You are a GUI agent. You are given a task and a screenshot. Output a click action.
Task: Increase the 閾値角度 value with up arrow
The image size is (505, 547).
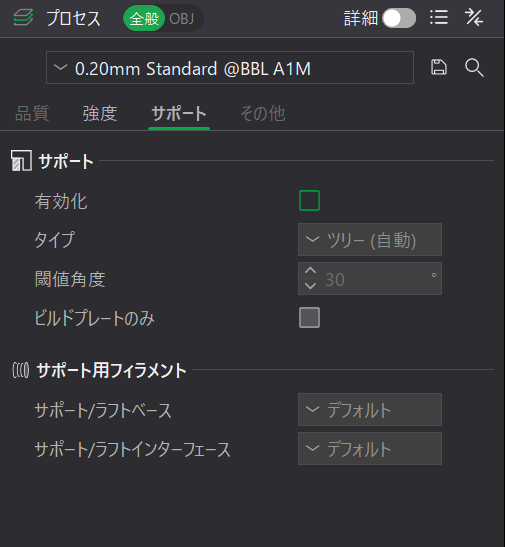pos(310,271)
